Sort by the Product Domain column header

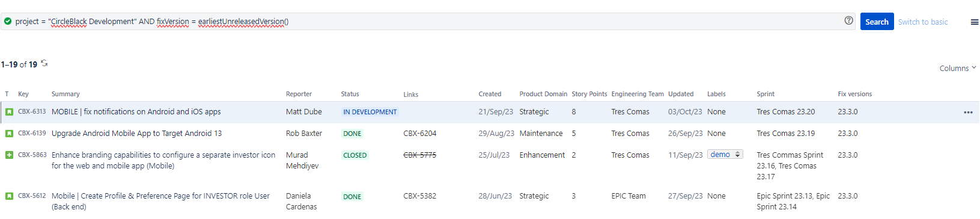(x=543, y=94)
